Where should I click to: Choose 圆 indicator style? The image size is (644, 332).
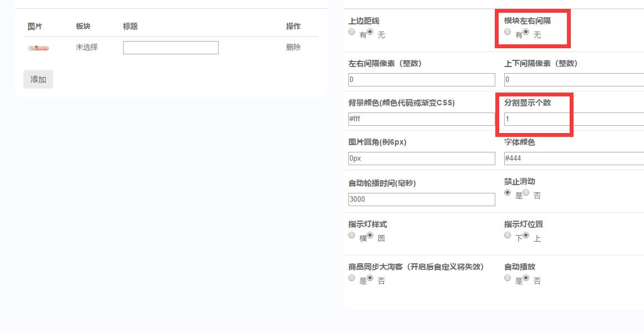click(370, 235)
